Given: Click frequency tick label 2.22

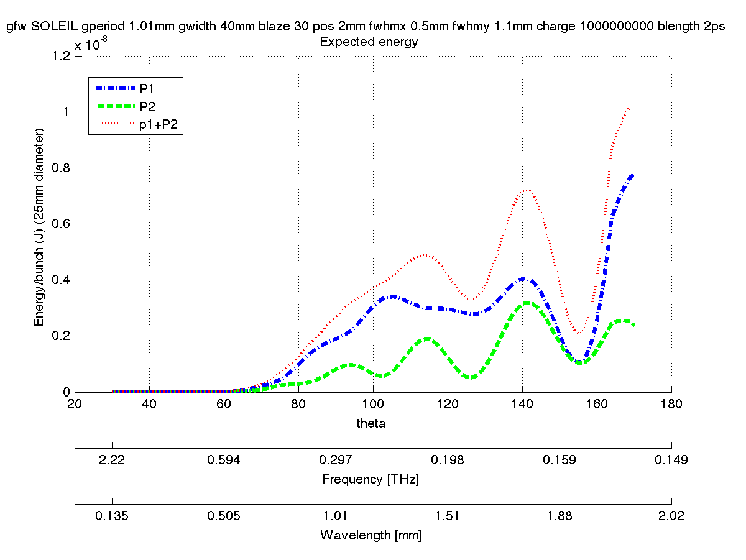Looking at the screenshot, I should click(x=112, y=460).
